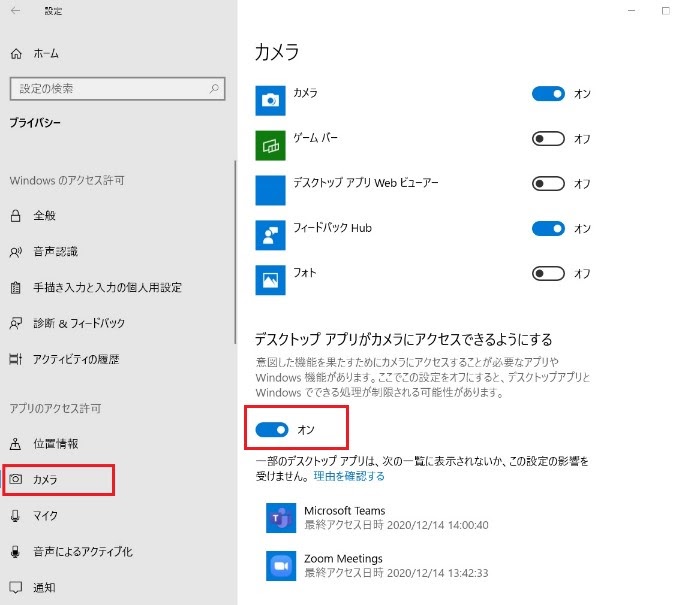This screenshot has height=605, width=676.
Task: Disable フィードバック Hub camera toggle
Action: (548, 229)
